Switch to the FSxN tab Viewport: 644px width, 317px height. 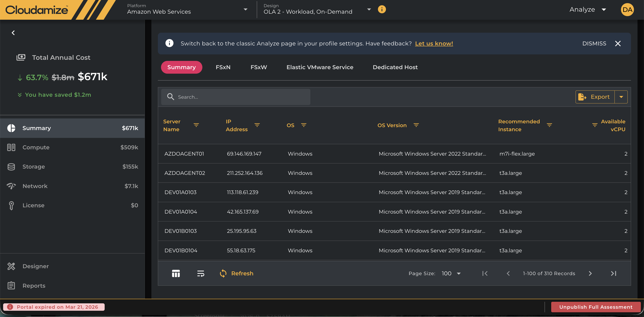(x=223, y=67)
